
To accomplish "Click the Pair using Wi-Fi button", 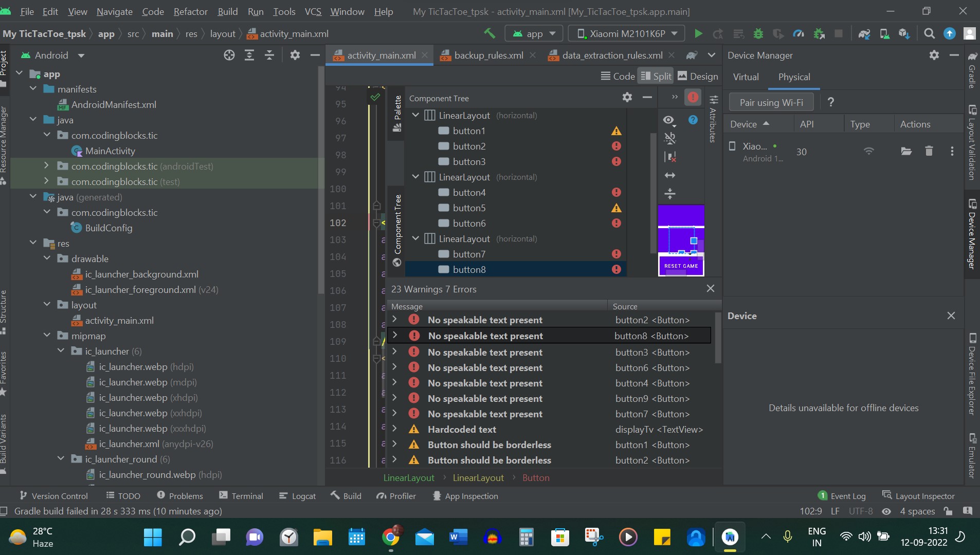I will click(x=771, y=102).
